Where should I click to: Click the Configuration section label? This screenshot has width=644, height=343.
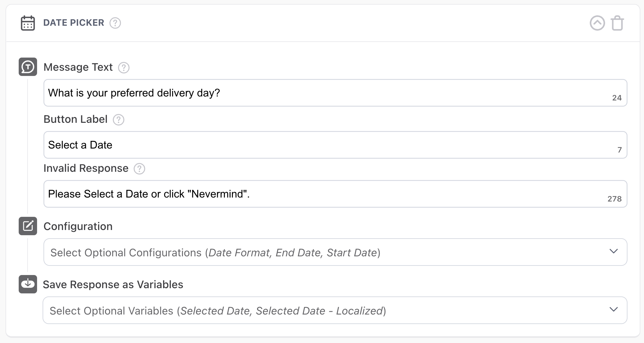click(x=78, y=226)
